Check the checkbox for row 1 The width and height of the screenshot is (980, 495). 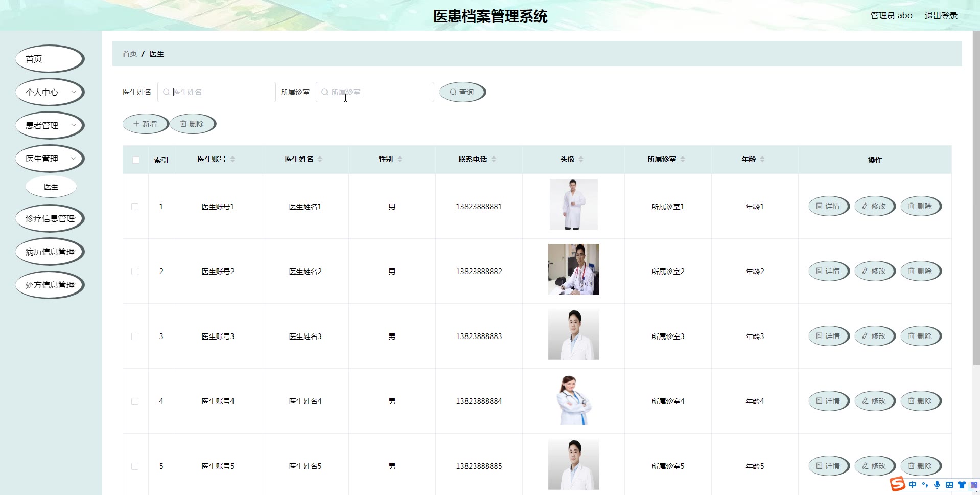tap(135, 207)
